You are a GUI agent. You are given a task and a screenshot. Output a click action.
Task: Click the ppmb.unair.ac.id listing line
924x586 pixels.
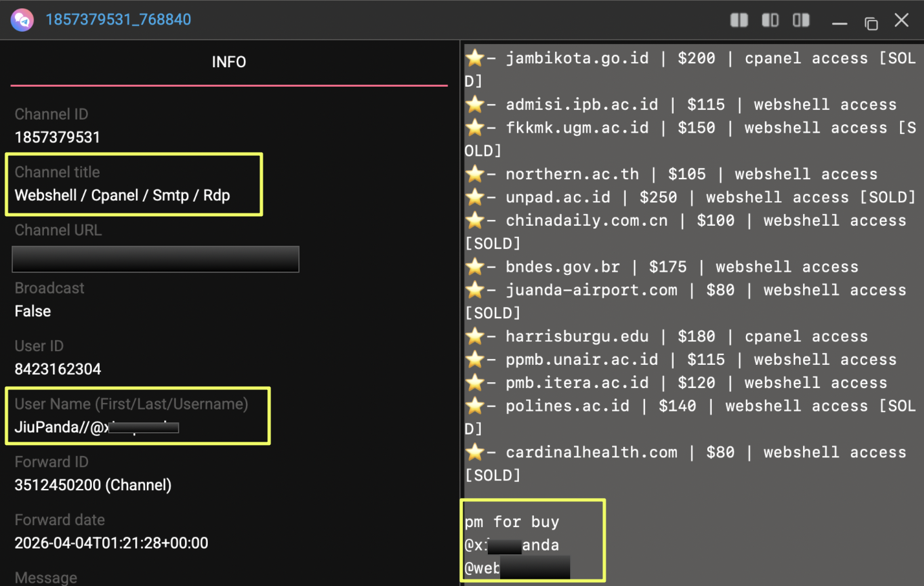point(681,360)
